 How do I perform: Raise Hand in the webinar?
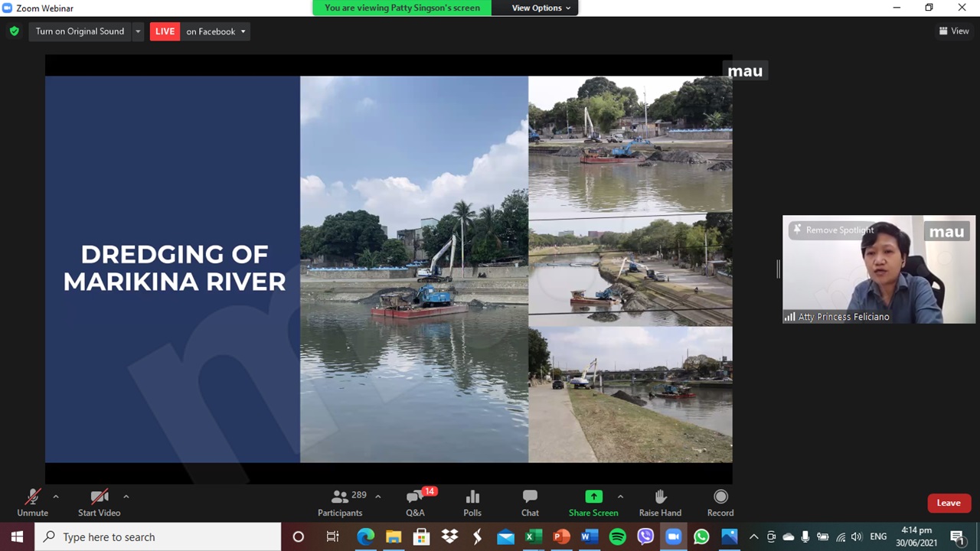pos(660,503)
